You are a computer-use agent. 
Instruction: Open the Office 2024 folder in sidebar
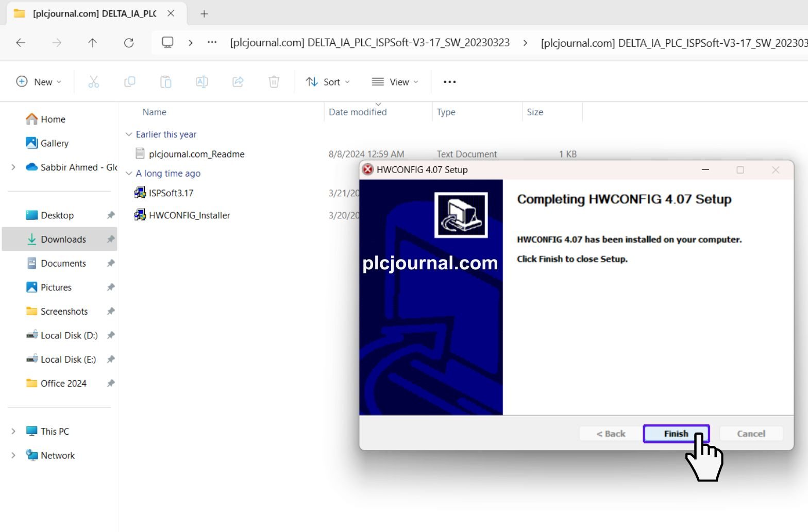pyautogui.click(x=63, y=384)
